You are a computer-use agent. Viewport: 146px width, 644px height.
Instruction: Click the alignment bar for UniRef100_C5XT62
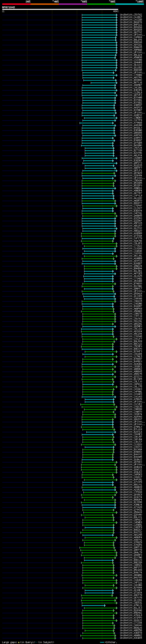(100, 15)
